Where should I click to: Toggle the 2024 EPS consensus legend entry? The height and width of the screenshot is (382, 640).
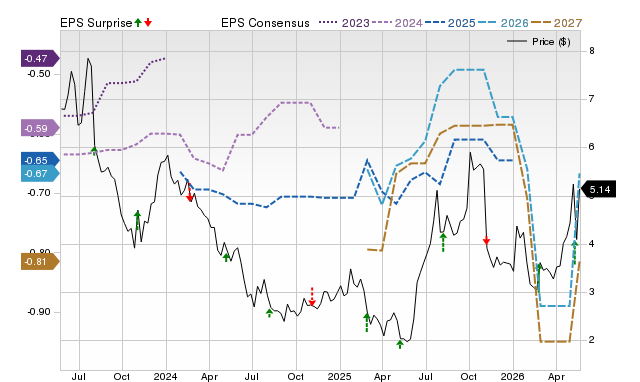coord(397,23)
